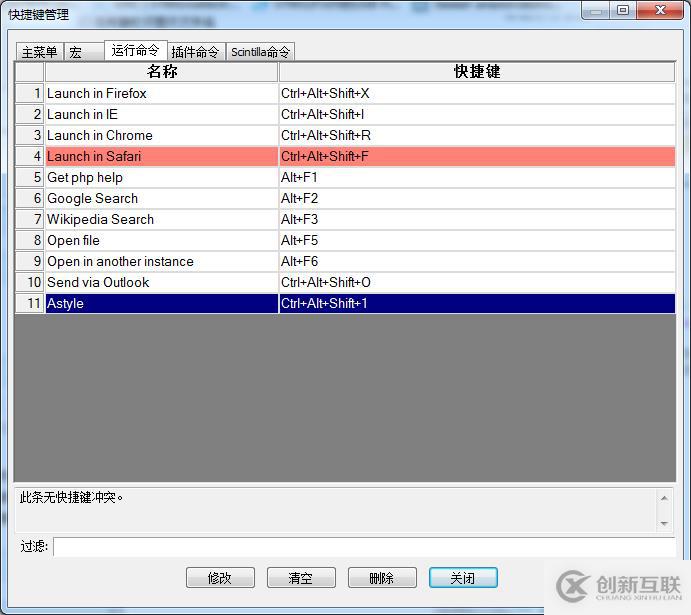
Task: Focus the 过滤 filter input field
Action: click(364, 547)
